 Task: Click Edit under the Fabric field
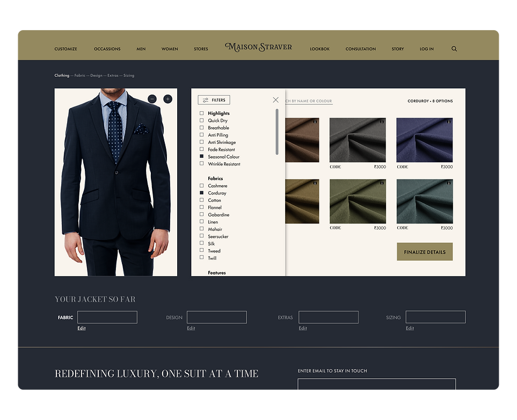click(x=82, y=328)
